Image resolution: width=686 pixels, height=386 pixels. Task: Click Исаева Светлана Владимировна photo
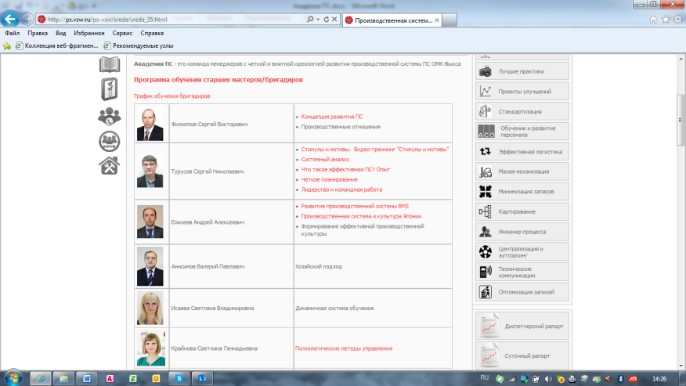point(150,308)
